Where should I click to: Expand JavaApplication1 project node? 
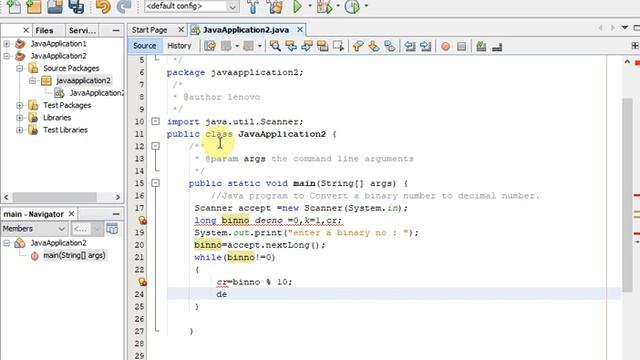point(7,44)
